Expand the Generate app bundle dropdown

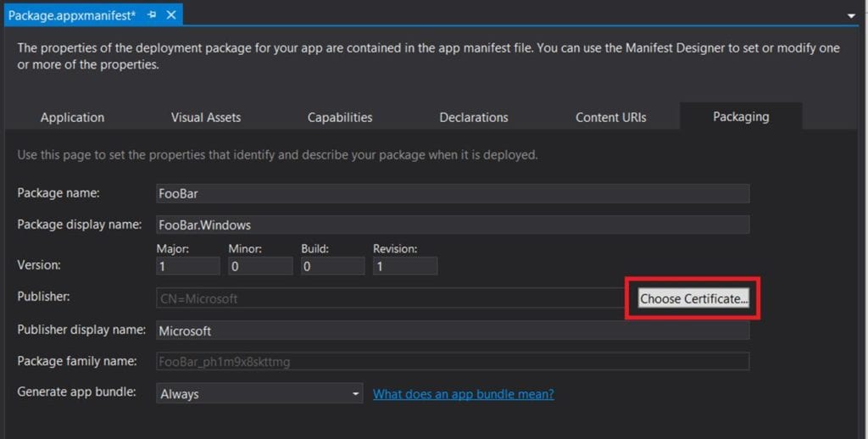pos(259,394)
